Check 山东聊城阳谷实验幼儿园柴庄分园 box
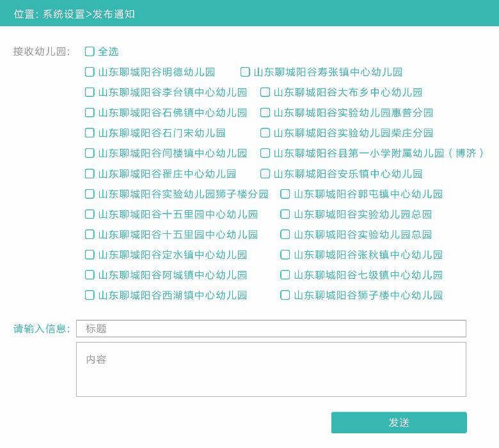The height and width of the screenshot is (448, 499). click(x=265, y=133)
